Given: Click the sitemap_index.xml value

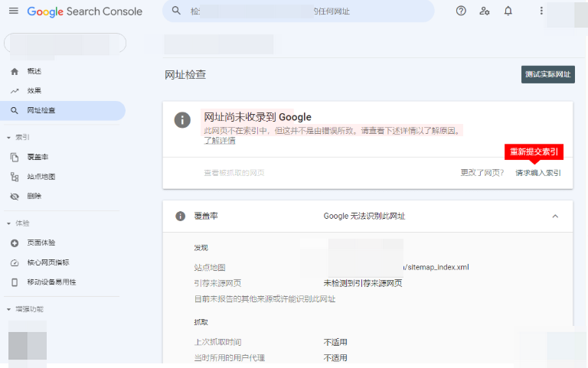Looking at the screenshot, I should (x=437, y=267).
